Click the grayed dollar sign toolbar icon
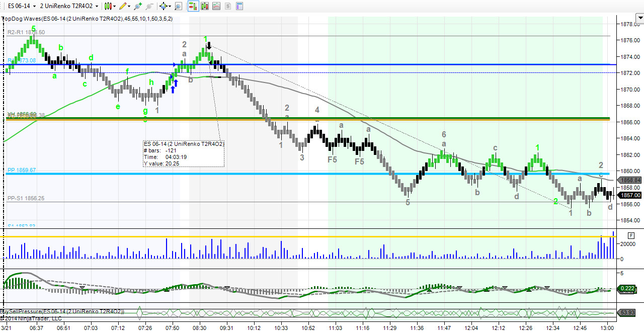The image size is (644, 334). (227, 7)
